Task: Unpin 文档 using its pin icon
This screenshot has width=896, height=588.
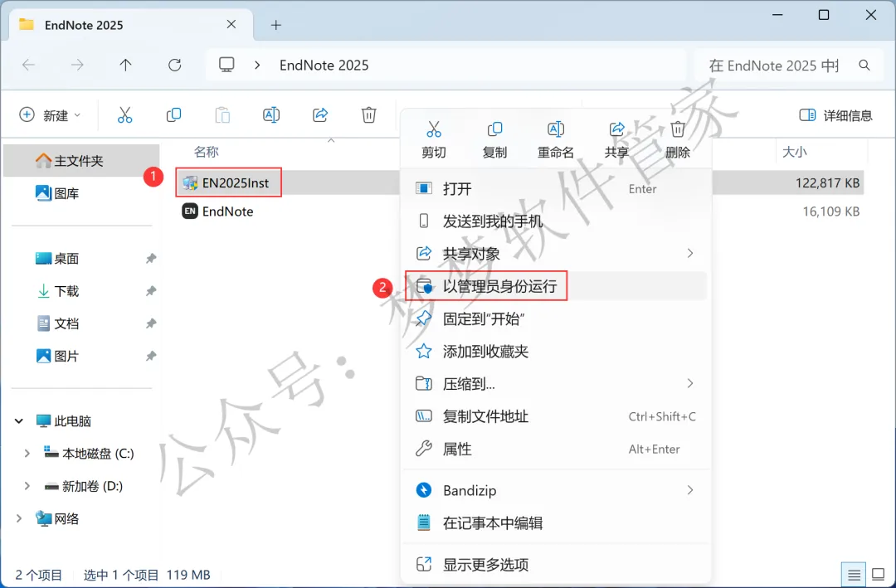Action: point(151,323)
